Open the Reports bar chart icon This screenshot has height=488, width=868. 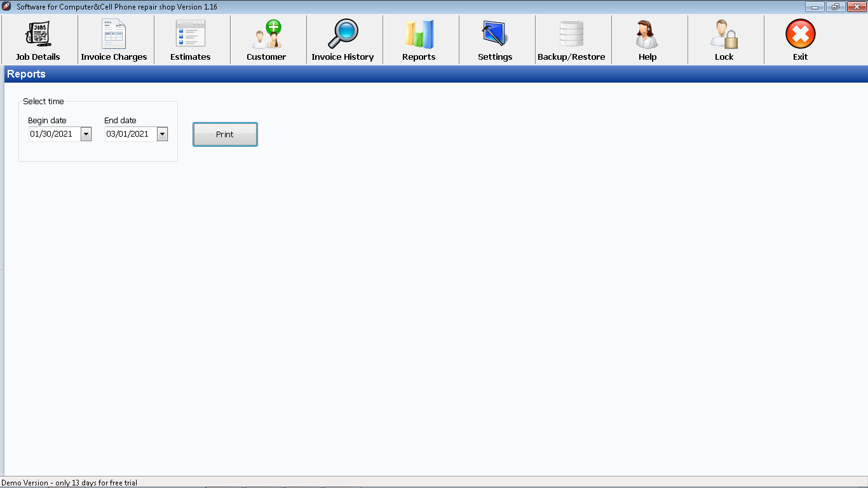click(x=419, y=34)
